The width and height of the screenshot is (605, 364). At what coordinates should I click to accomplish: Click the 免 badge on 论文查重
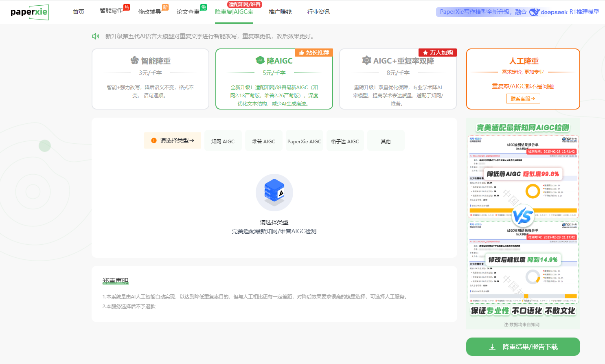[x=204, y=7]
